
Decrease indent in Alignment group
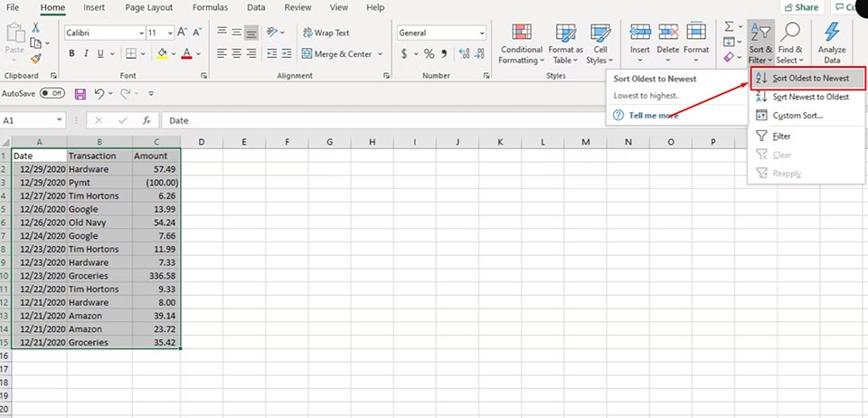[x=271, y=53]
